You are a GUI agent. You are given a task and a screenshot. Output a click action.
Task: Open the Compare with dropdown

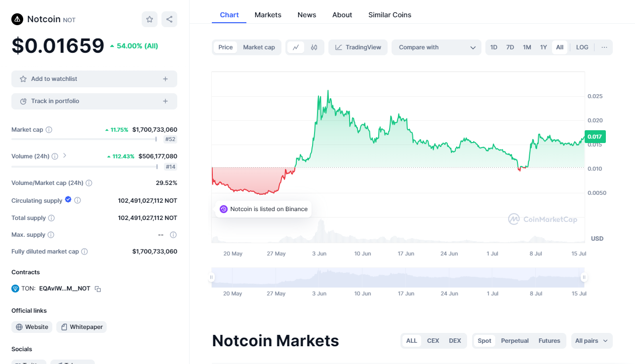(x=436, y=47)
